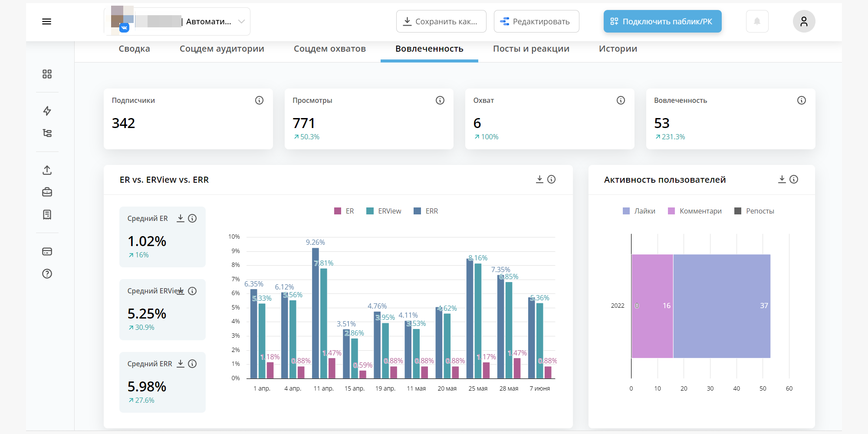Open the hamburger menu

[46, 22]
